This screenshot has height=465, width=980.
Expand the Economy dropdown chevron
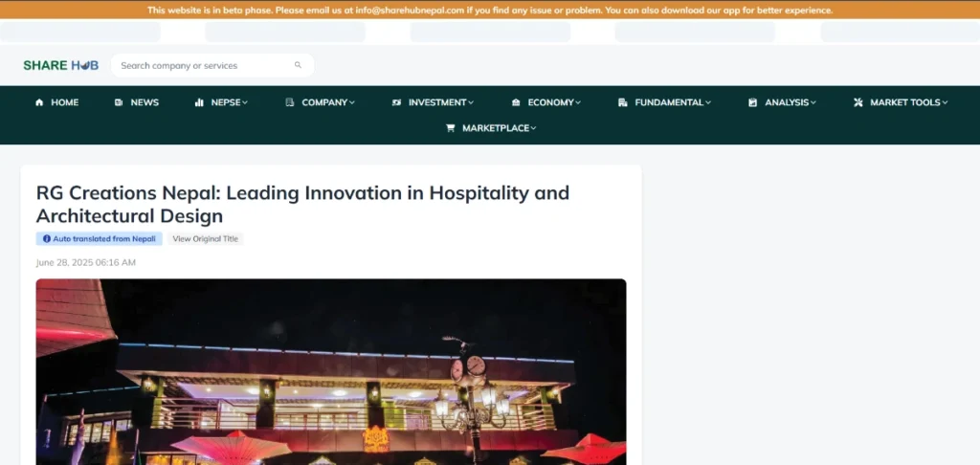point(578,102)
